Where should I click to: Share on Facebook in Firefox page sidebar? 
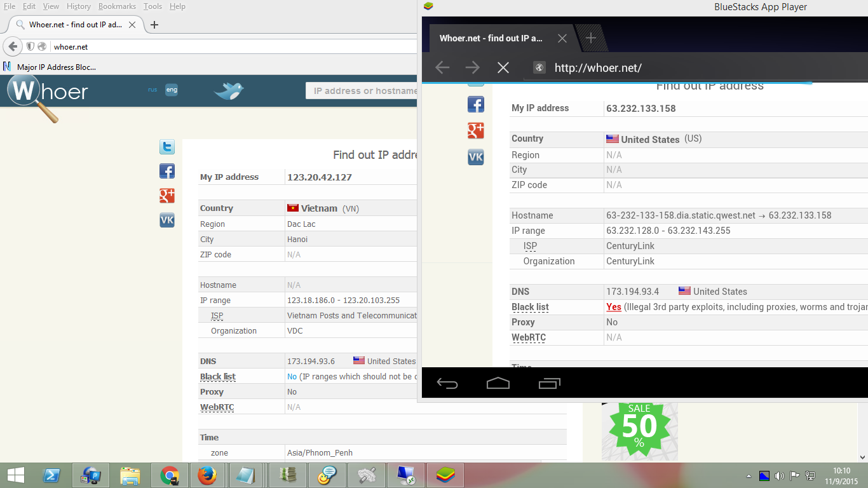coord(166,171)
